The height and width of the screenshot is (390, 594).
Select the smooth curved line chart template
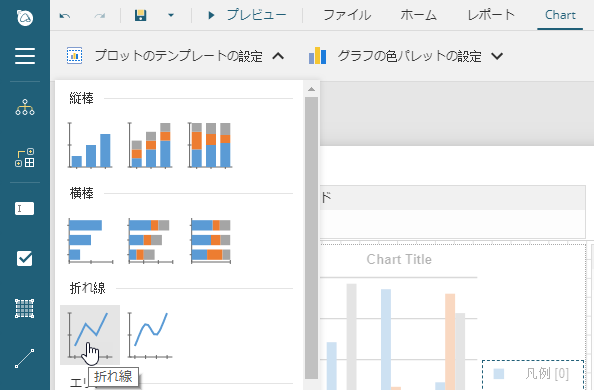[150, 335]
